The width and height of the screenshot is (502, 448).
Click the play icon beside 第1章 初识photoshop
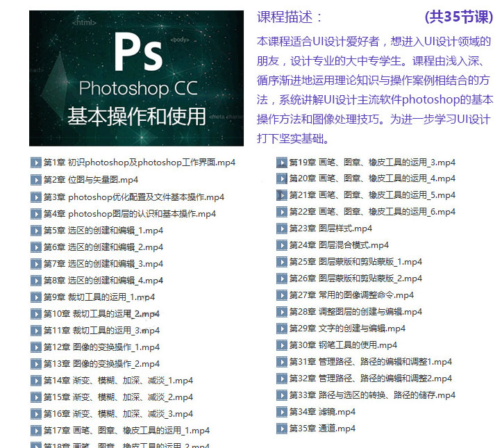click(36, 163)
